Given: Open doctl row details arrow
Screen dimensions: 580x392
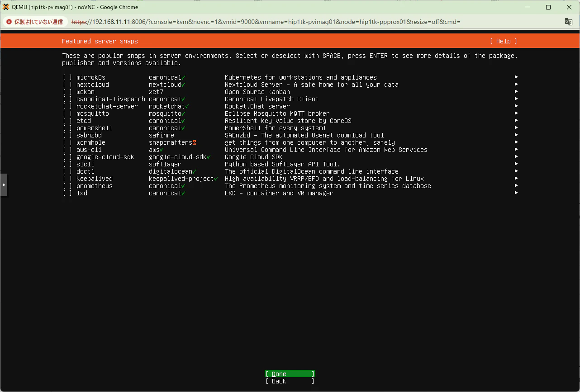Looking at the screenshot, I should coord(516,171).
